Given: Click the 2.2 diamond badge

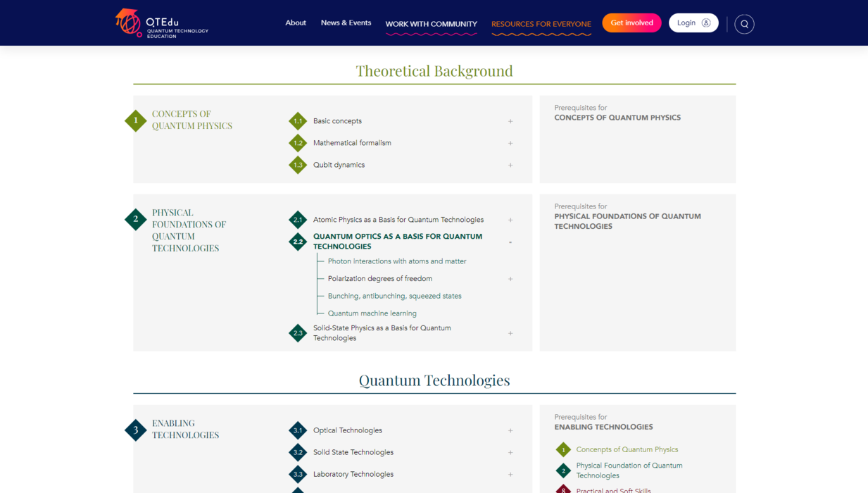Looking at the screenshot, I should 298,242.
